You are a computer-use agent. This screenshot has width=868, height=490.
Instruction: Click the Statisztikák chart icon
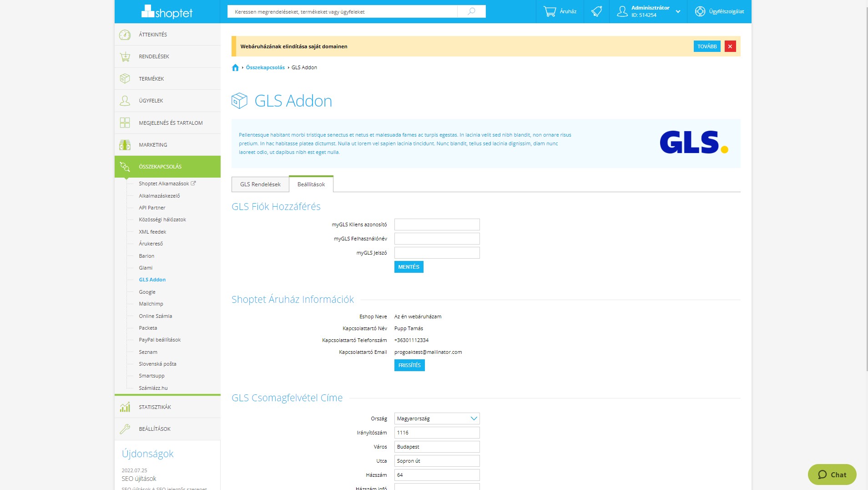click(125, 407)
